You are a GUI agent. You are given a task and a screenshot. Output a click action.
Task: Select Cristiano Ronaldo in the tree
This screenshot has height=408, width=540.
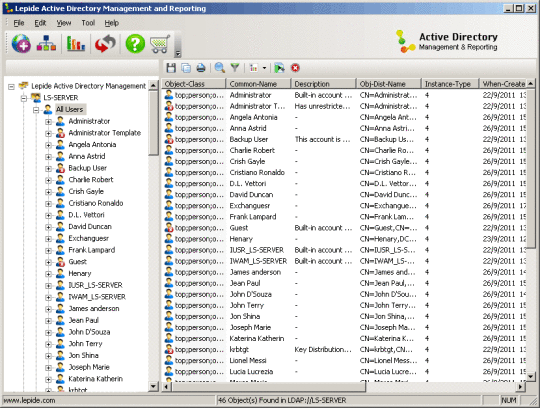click(96, 203)
